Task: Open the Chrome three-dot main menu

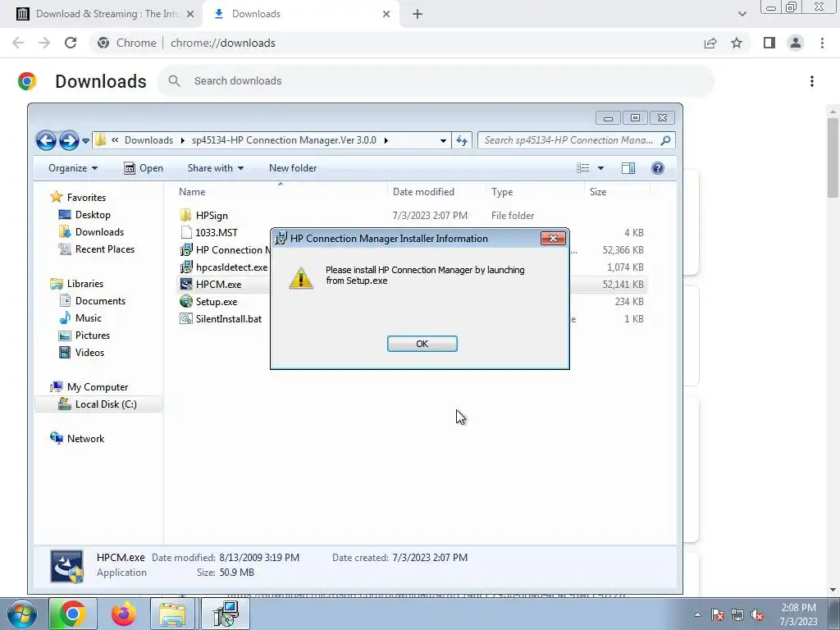Action: 822,43
